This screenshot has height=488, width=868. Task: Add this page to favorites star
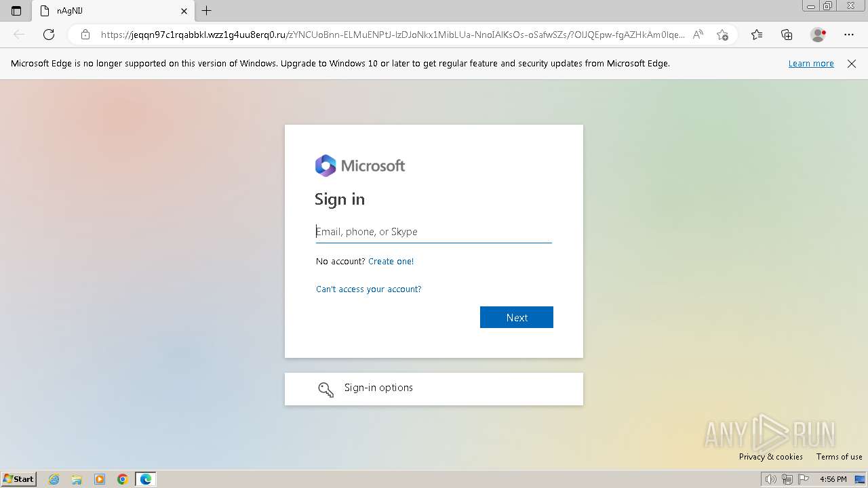point(722,35)
